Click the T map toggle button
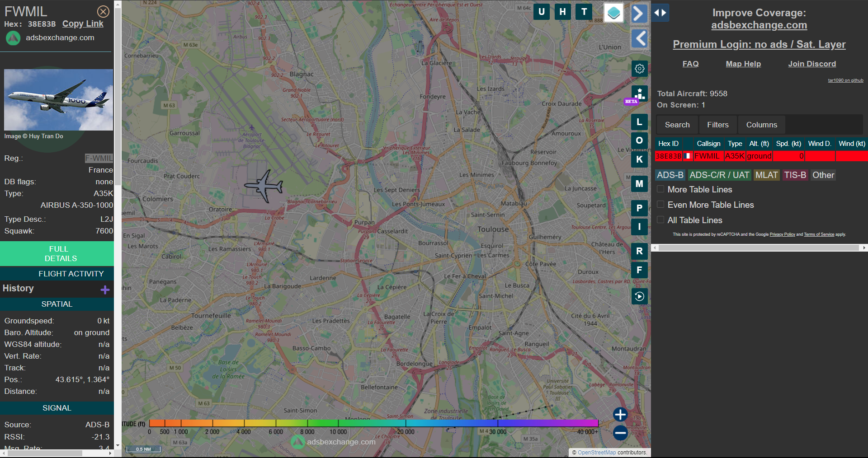Screen dimensions: 868x458 click(584, 12)
